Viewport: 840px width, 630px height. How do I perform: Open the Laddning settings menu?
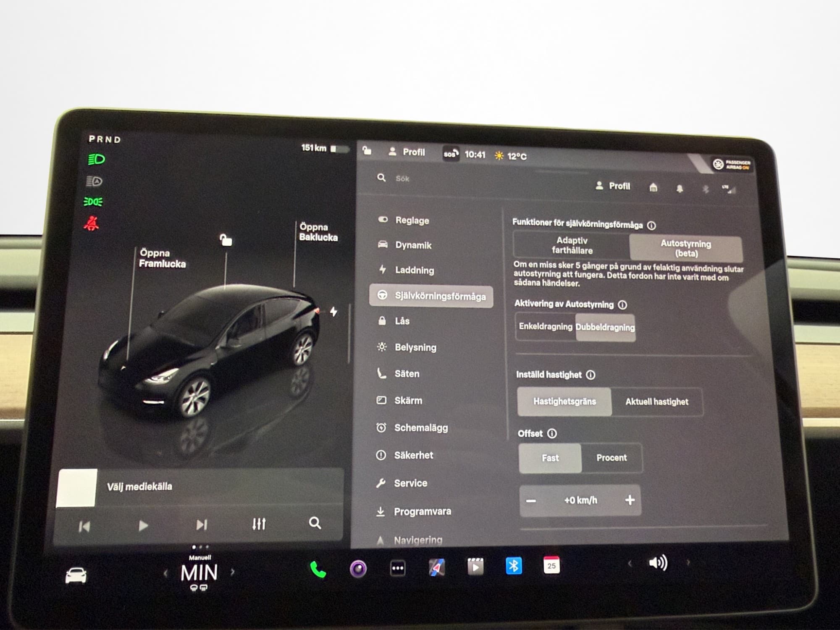point(414,270)
